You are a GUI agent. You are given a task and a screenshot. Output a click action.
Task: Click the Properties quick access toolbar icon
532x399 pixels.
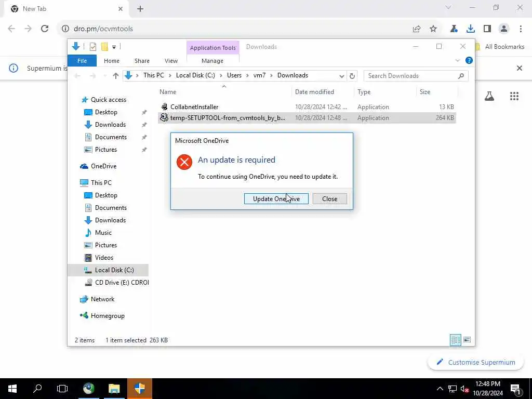pos(92,47)
